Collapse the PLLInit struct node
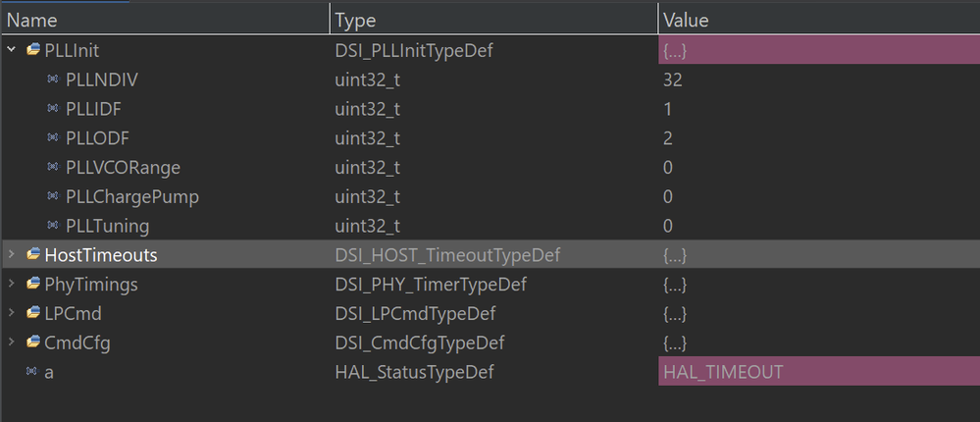Viewport: 980px width, 422px height. tap(11, 49)
